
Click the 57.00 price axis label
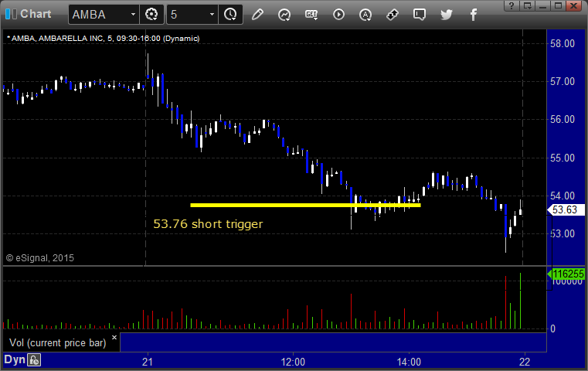563,81
